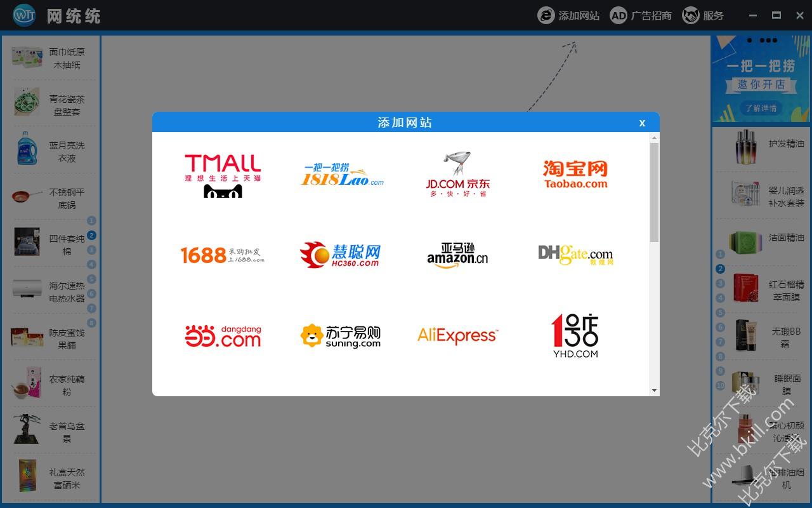Add the Tmall site from the dialog
Viewport: 812px width, 508px height.
[223, 175]
